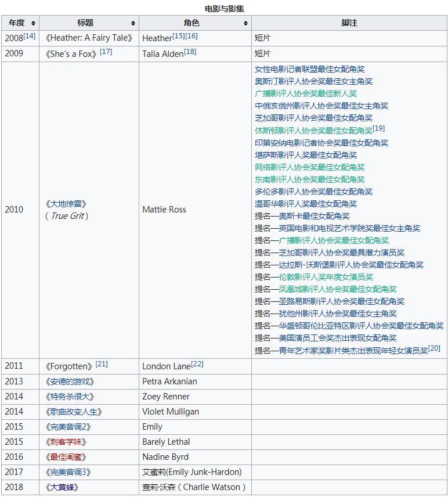Open the 《特务杀很大》 film link
Screen dimensions: 448x497
[x=69, y=397]
